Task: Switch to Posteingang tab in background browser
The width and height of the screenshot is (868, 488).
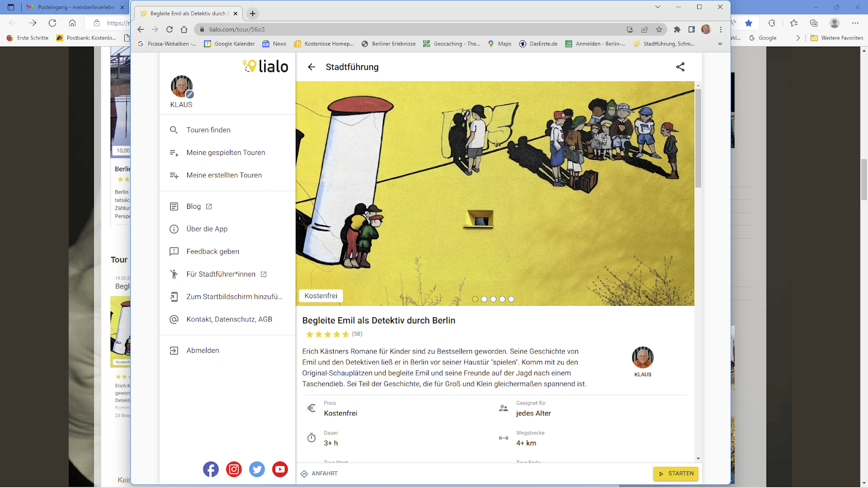Action: coord(75,7)
